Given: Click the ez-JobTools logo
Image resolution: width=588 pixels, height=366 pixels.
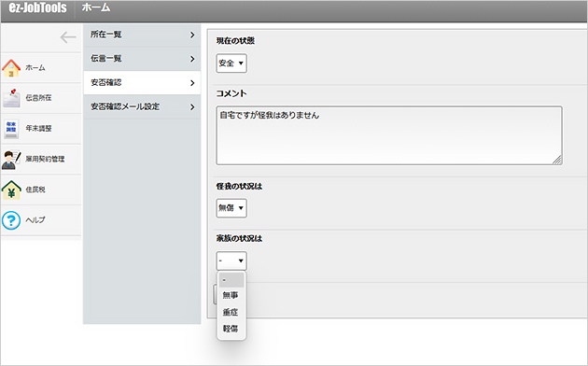Looking at the screenshot, I should coord(37,7).
